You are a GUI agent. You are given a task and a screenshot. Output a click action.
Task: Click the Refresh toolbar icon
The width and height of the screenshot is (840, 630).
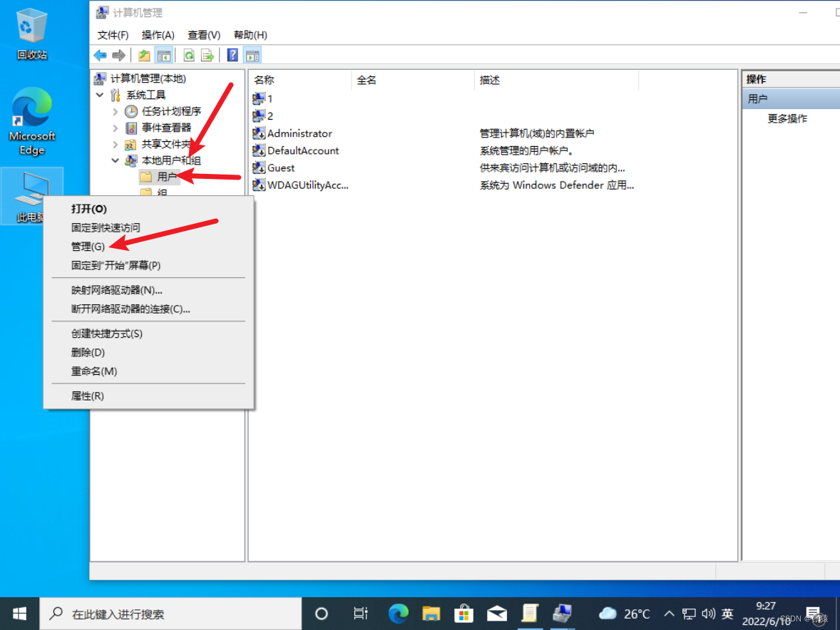pos(189,55)
